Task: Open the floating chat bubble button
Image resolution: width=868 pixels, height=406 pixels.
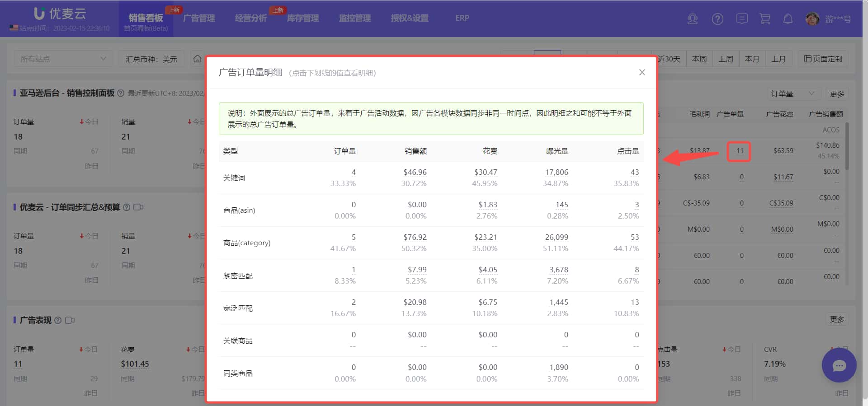Action: point(839,365)
